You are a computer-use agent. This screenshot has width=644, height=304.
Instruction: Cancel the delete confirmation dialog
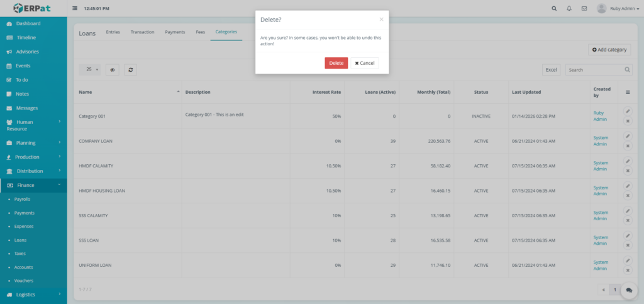pyautogui.click(x=365, y=63)
